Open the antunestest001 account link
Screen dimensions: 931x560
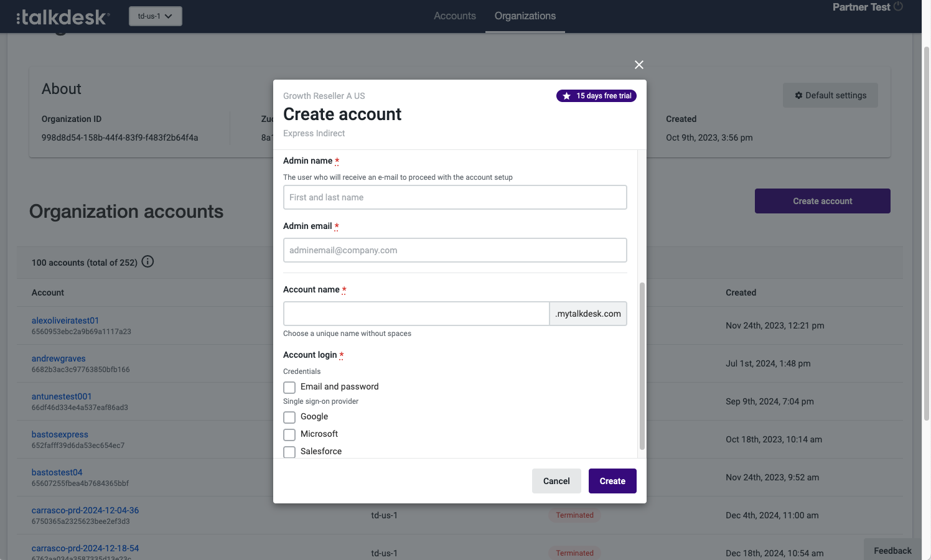[x=62, y=396]
